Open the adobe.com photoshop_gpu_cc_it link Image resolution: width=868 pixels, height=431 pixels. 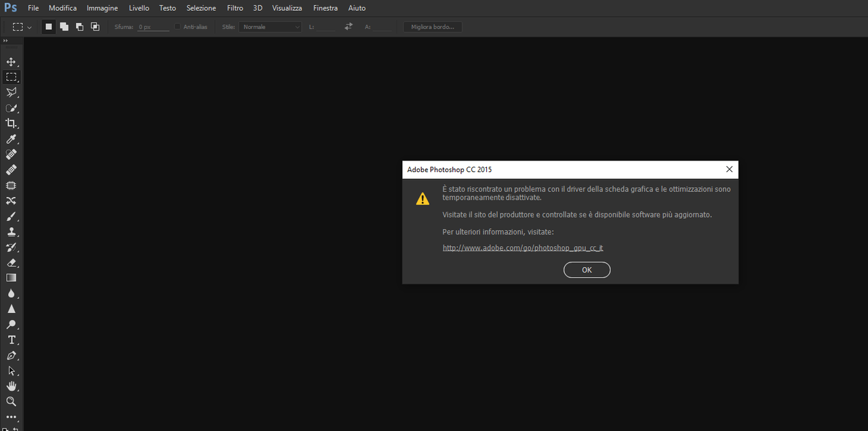(x=523, y=247)
